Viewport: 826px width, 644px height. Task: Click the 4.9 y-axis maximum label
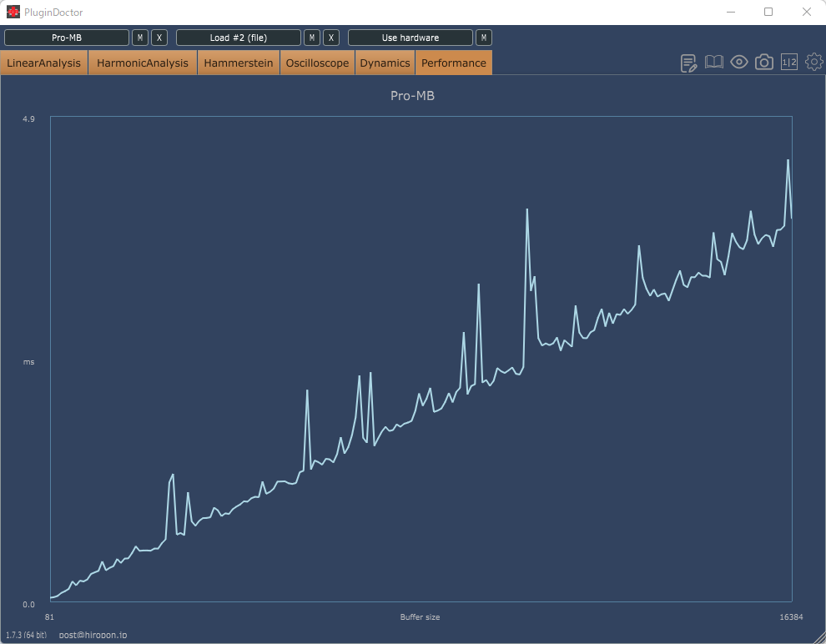28,119
